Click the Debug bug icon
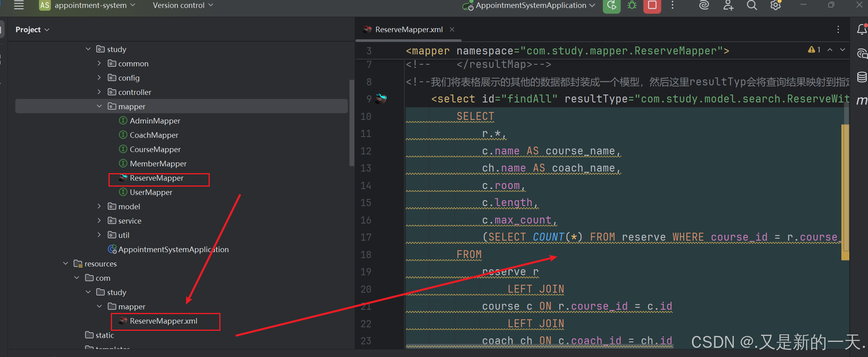The image size is (868, 357). (632, 5)
